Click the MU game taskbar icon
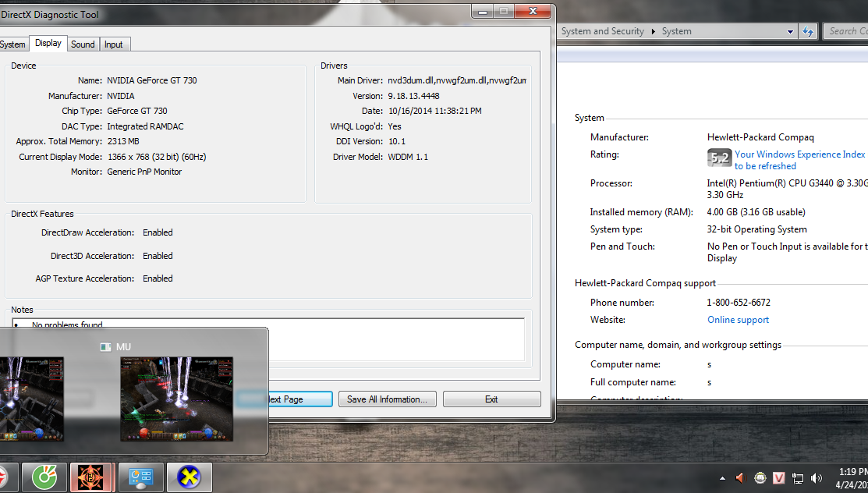This screenshot has height=493, width=868. pos(91,477)
